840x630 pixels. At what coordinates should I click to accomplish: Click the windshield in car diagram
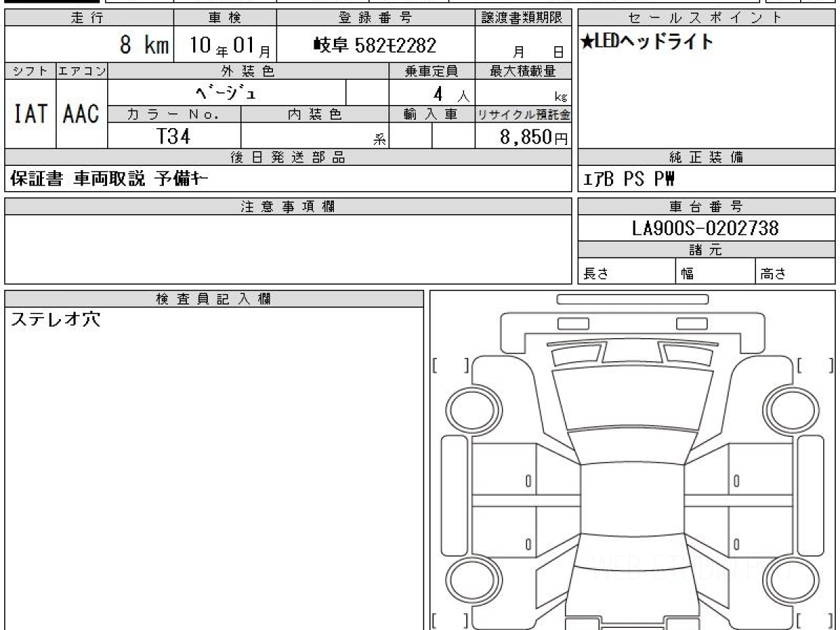[633, 447]
